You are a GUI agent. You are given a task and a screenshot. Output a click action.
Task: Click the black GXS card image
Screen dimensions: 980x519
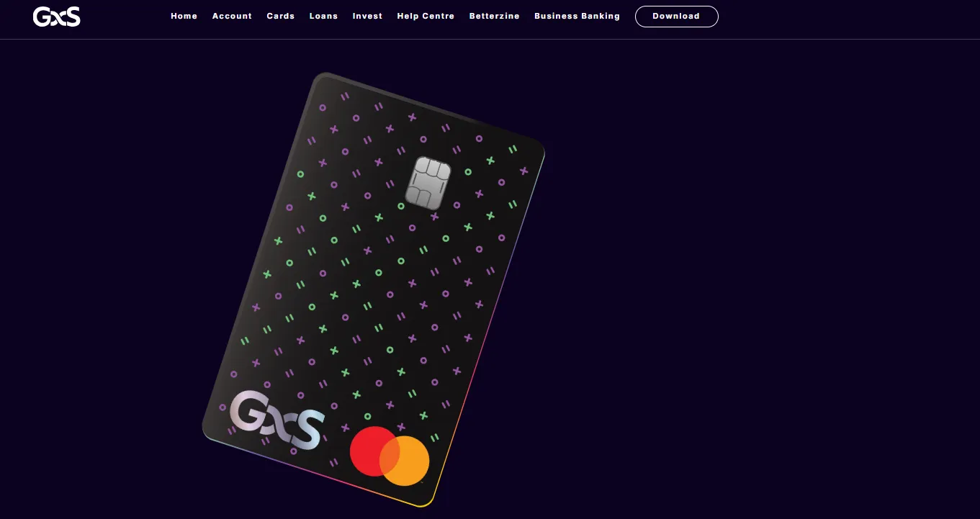tap(374, 289)
